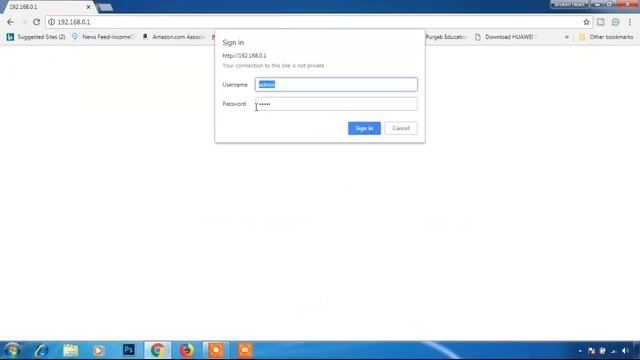Open File Explorer from taskbar
This screenshot has height=360, width=640.
tap(71, 350)
